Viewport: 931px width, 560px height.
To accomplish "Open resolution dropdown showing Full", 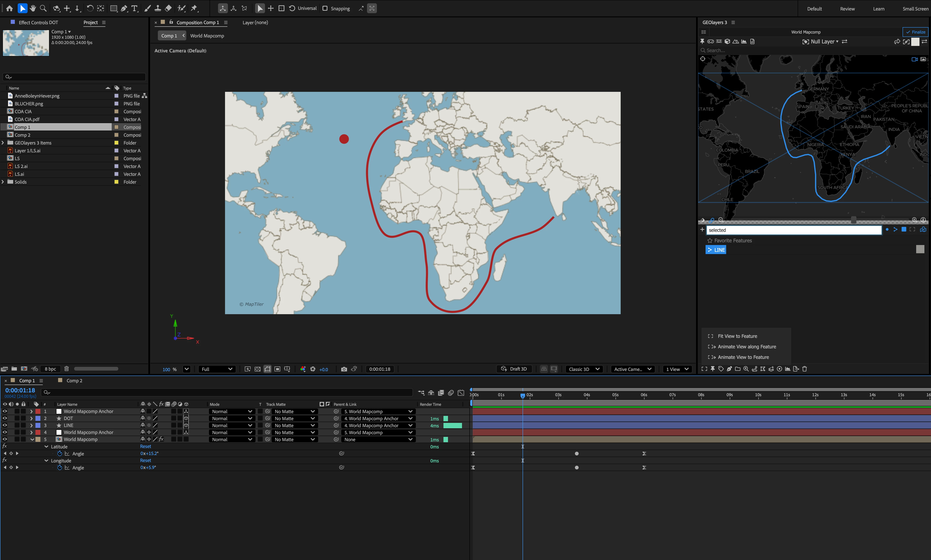I will pos(217,369).
